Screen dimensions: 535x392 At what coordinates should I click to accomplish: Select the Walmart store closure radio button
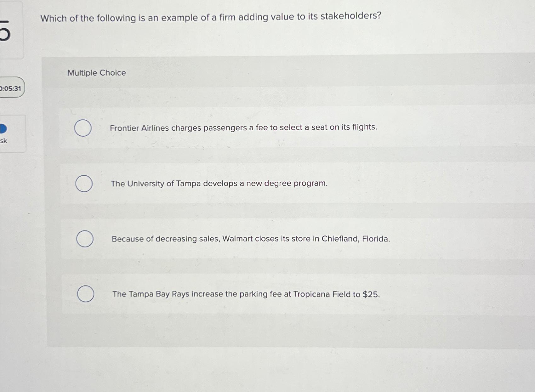[84, 239]
